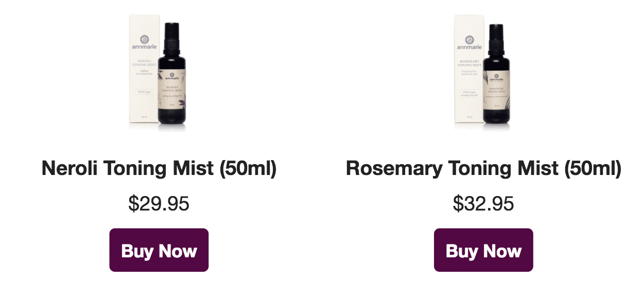The width and height of the screenshot is (644, 298).
Task: Select the $29.95 price text
Action: pyautogui.click(x=159, y=204)
